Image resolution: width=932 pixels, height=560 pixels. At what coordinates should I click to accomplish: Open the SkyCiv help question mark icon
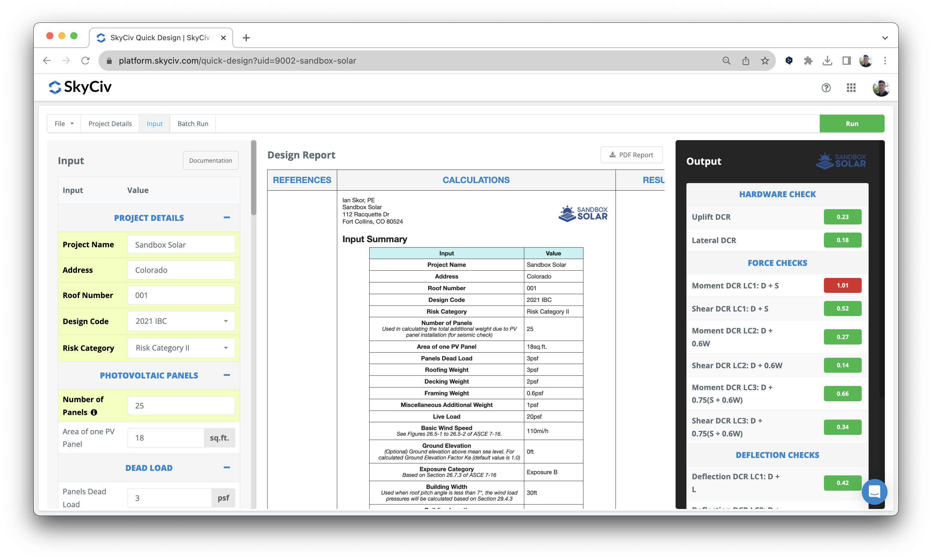[x=826, y=88]
